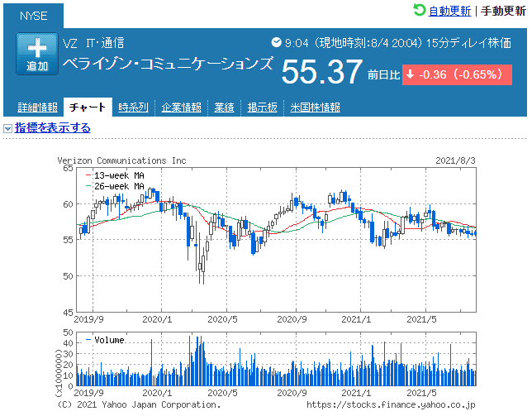This screenshot has height=416, width=532.
Task: Click the 2021/5 label under volume chart
Action: click(x=421, y=393)
